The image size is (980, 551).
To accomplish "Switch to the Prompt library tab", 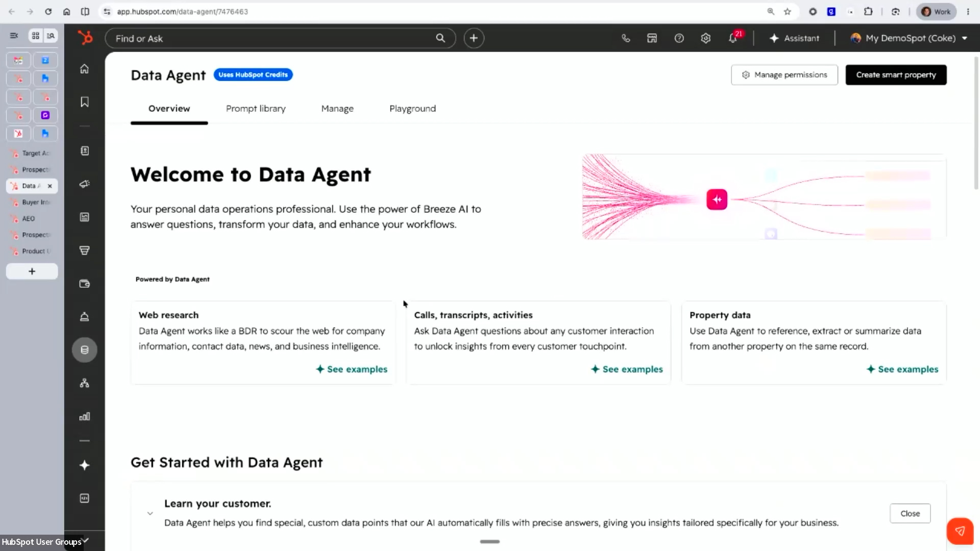I will [x=256, y=109].
